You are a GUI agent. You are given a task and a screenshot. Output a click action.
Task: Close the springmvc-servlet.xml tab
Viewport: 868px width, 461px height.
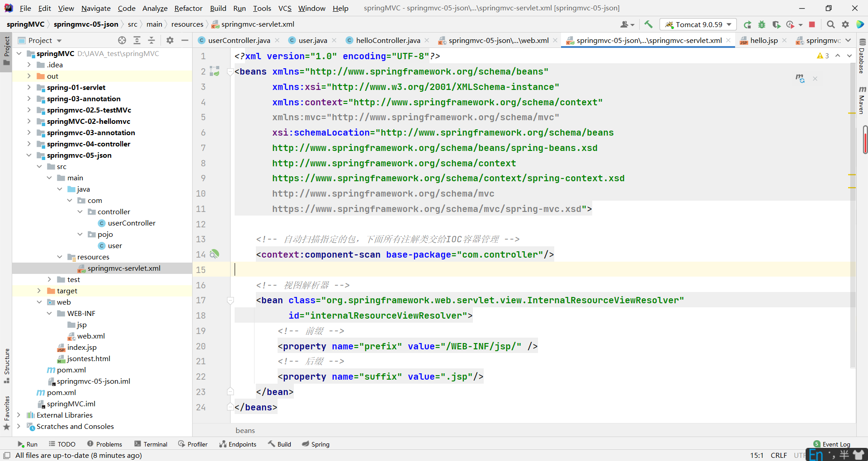point(728,40)
